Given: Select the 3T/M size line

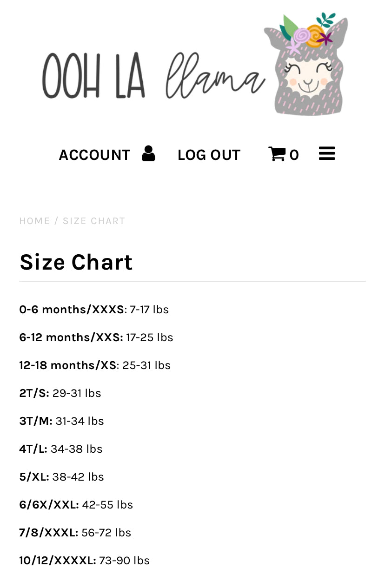Looking at the screenshot, I should pos(61,421).
